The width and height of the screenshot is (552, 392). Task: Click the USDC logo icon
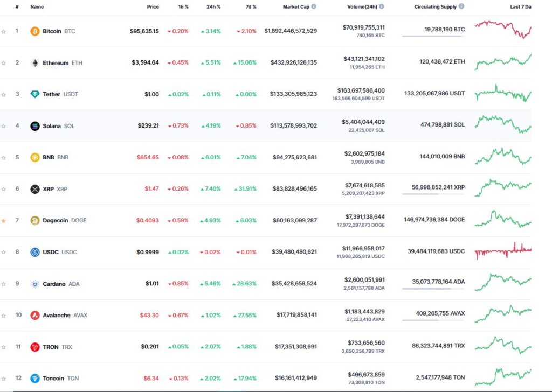35,252
